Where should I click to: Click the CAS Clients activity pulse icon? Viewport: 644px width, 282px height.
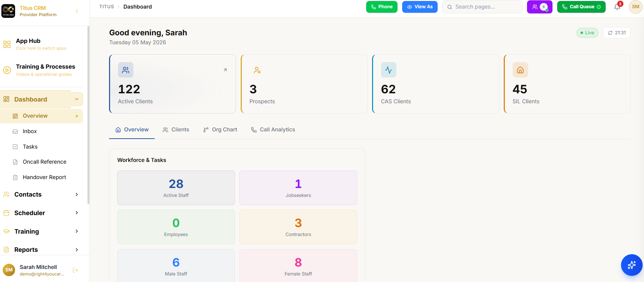point(389,70)
